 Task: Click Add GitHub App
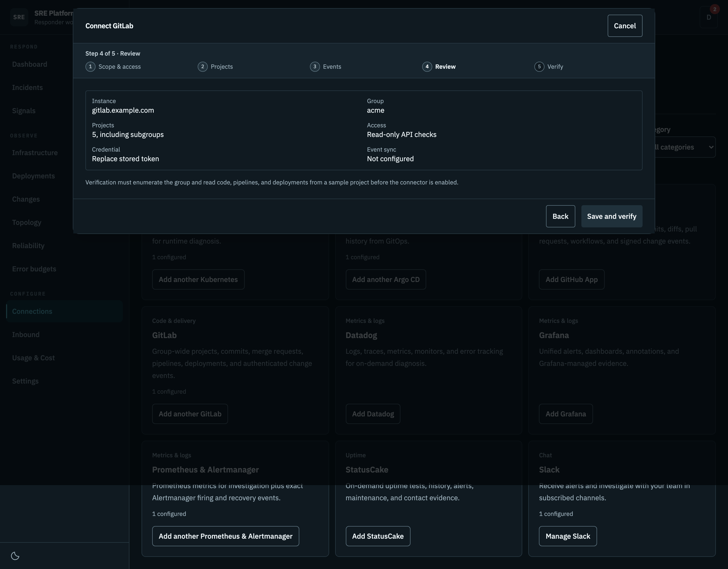coord(571,279)
